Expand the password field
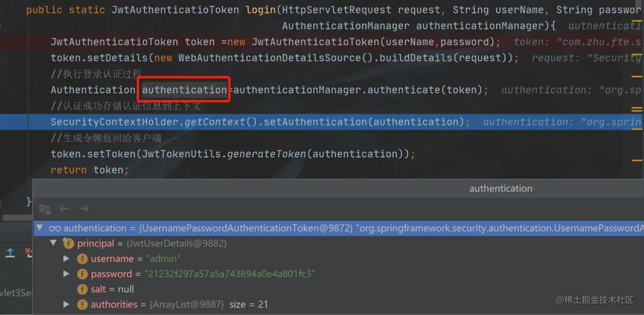 [x=67, y=274]
